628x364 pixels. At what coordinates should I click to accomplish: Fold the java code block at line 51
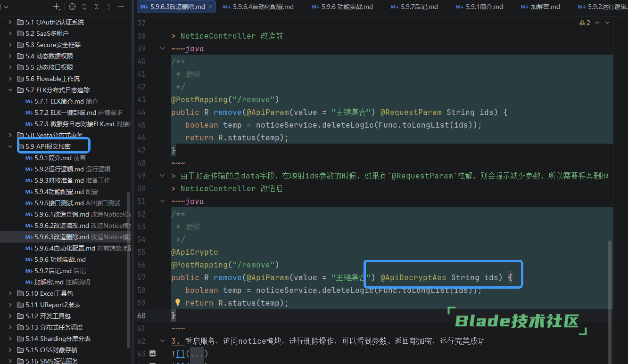[x=162, y=201]
